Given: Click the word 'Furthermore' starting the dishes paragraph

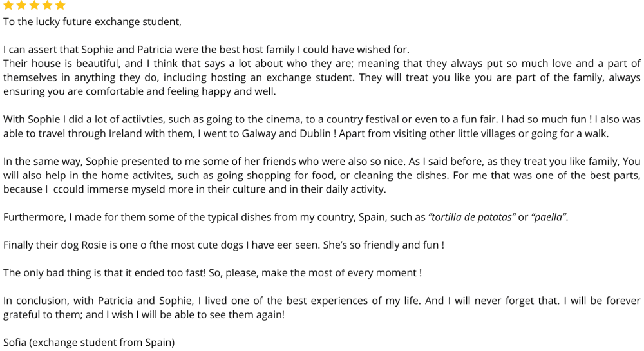Looking at the screenshot, I should (x=33, y=217).
